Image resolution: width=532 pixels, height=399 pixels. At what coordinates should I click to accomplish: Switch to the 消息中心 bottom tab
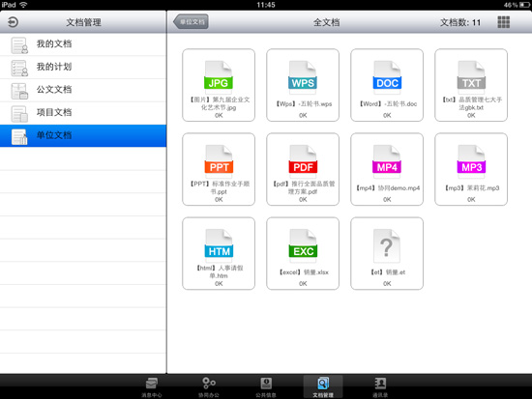point(151,386)
